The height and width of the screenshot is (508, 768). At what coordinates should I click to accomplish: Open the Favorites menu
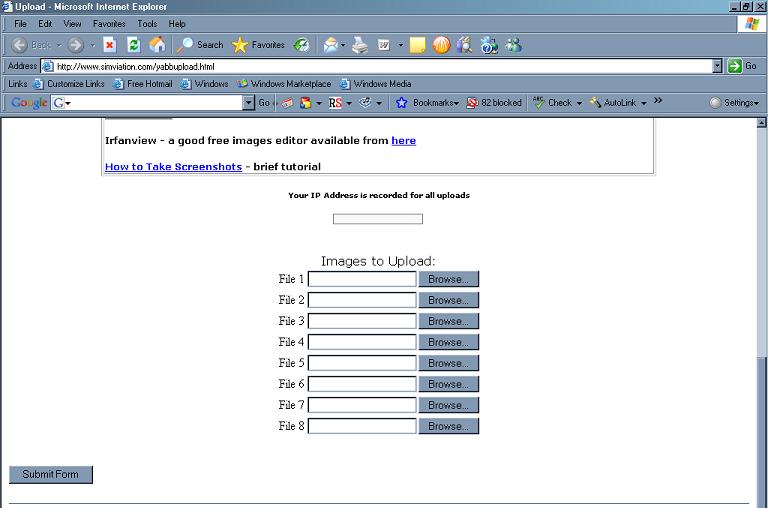click(109, 23)
